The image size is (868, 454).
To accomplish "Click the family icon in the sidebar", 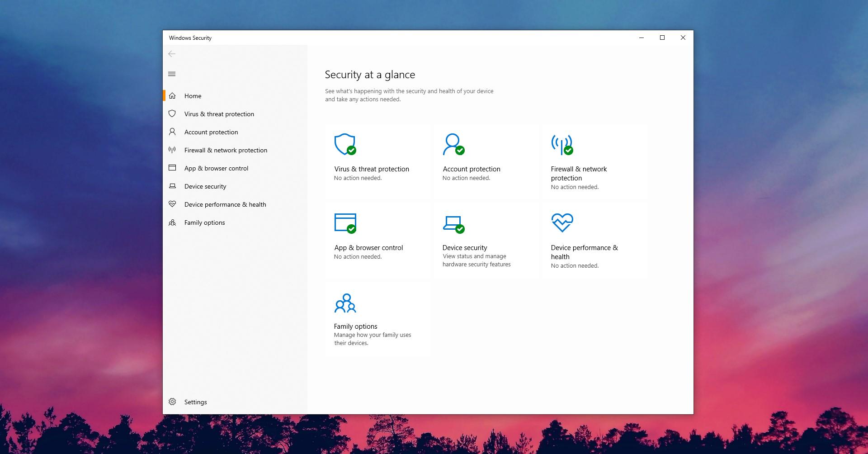I will (x=172, y=222).
